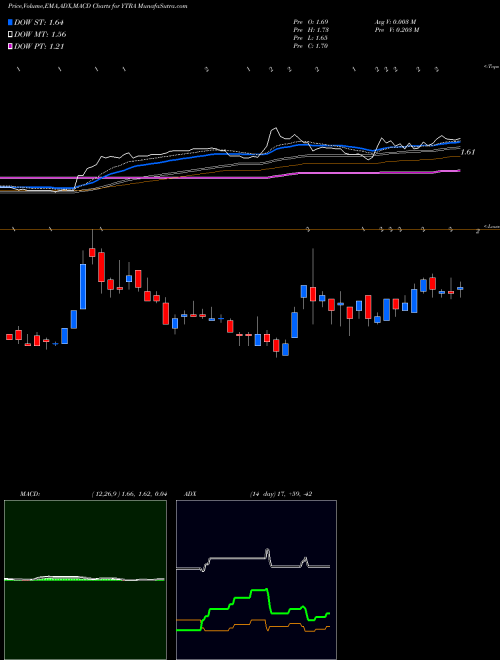Viewport: 500px width, 660px height.
Task: Click the ADX values '(14 day) 17, +39, -42'
Action: tap(281, 494)
